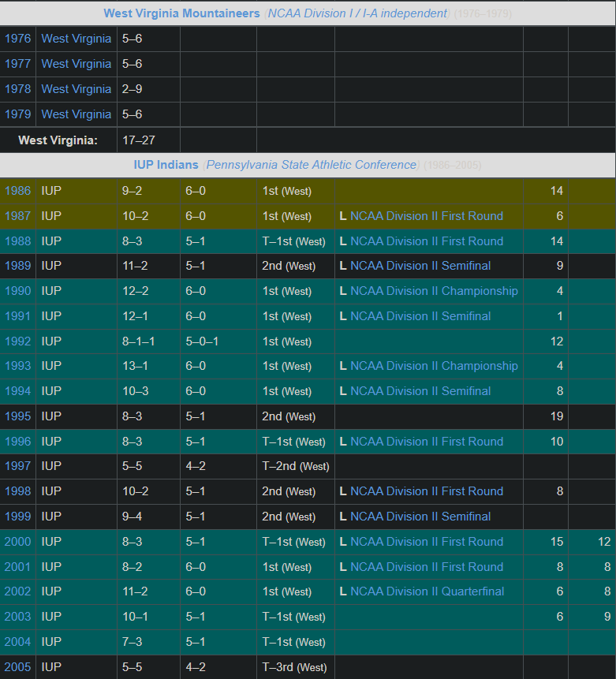The height and width of the screenshot is (679, 616).
Task: Select the West Virginia total record 17–27
Action: 139,140
